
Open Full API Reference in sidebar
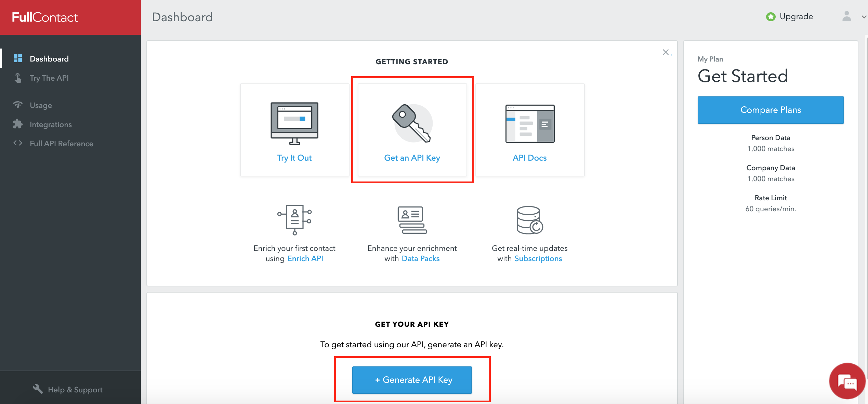click(61, 144)
